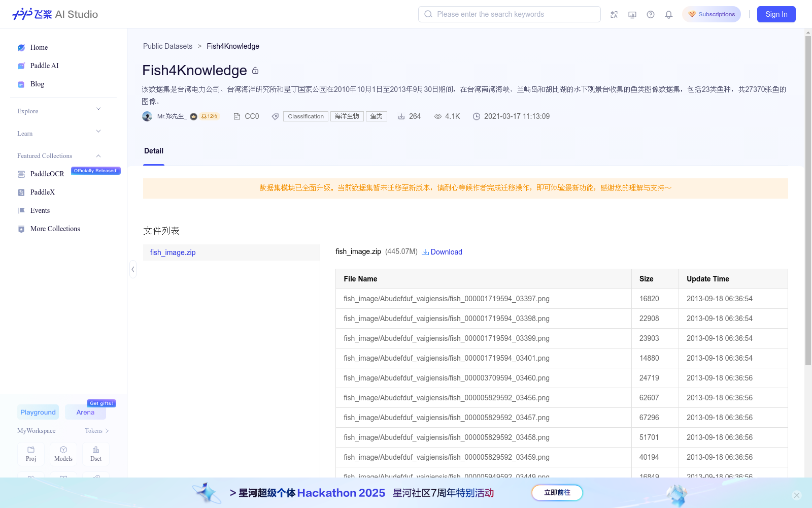Download fish_image.zip via Download link

click(446, 252)
